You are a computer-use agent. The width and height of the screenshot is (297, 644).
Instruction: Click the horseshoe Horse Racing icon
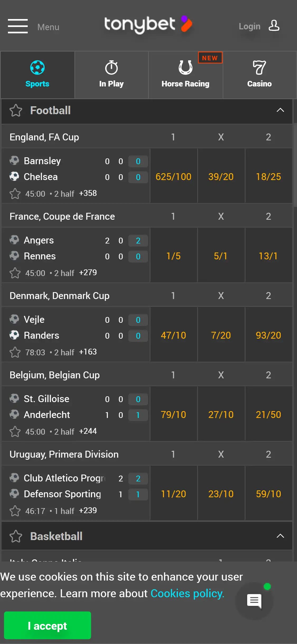click(185, 68)
